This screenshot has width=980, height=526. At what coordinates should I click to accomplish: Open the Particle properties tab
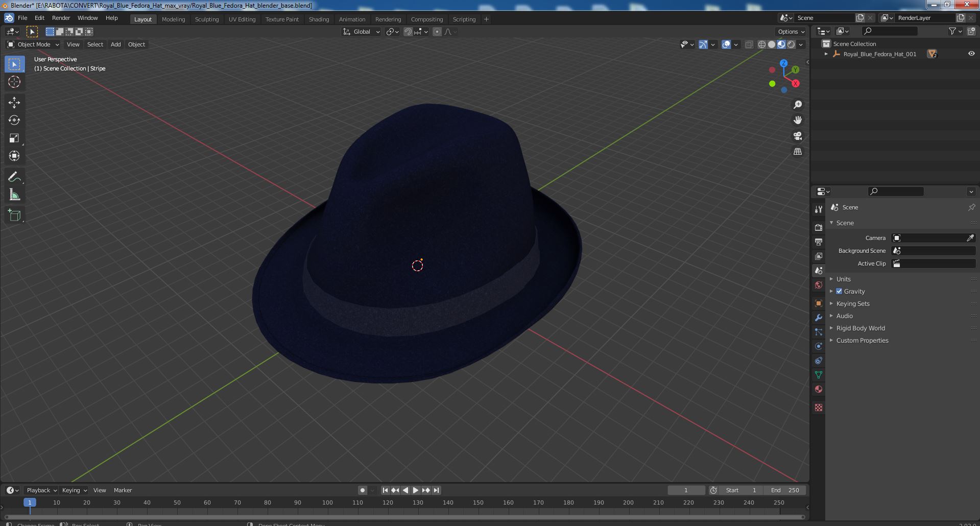[819, 332]
